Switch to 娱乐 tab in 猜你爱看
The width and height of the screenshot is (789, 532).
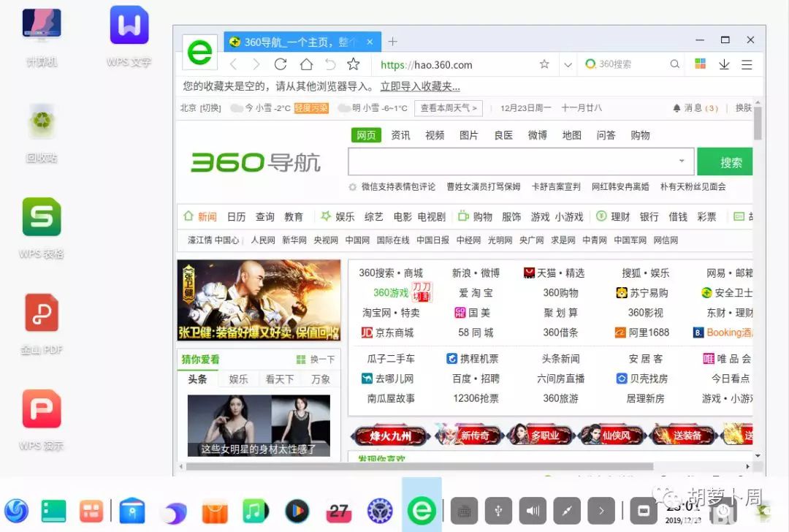(x=238, y=379)
